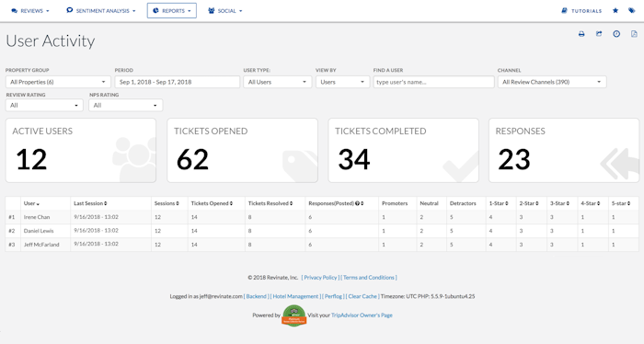
Task: Click the export PDF file icon
Action: pos(634,34)
